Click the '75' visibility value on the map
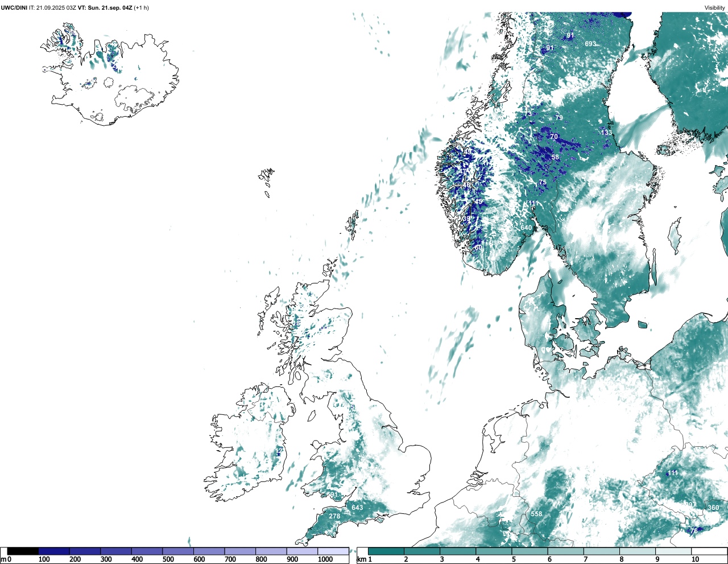728x564 pixels. pos(543,183)
